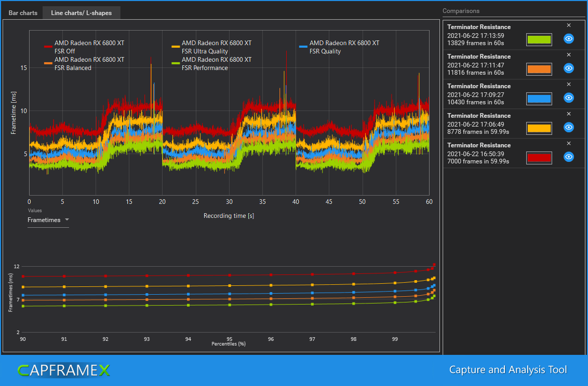Switch to the Bar charts tab
This screenshot has width=588, height=386.
point(23,13)
